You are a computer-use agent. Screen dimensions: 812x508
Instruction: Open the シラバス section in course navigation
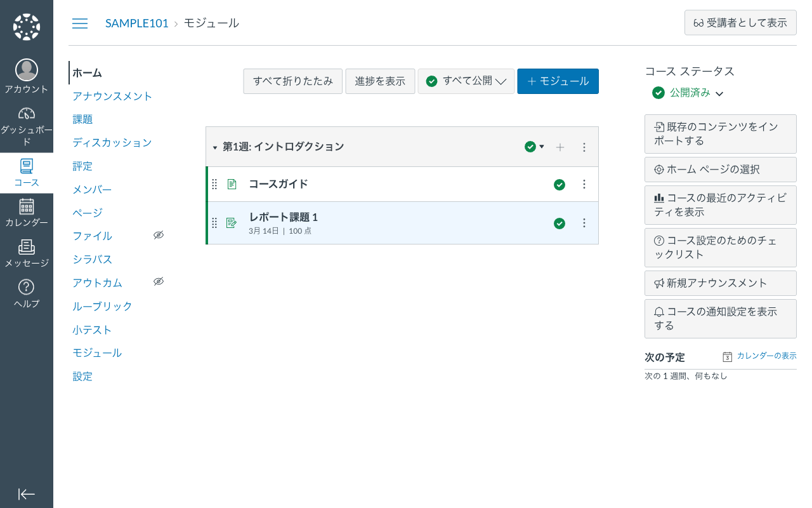tap(92, 259)
